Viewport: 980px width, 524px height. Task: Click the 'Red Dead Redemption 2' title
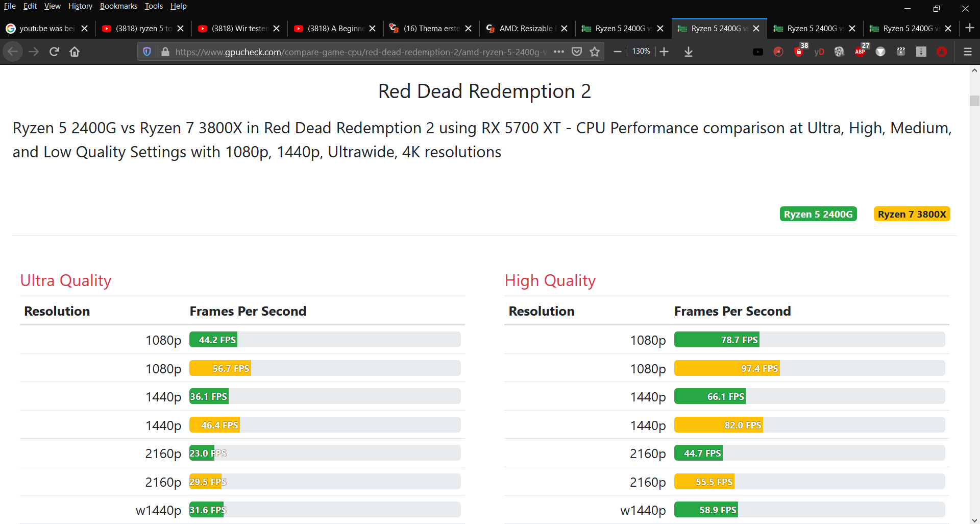point(484,91)
